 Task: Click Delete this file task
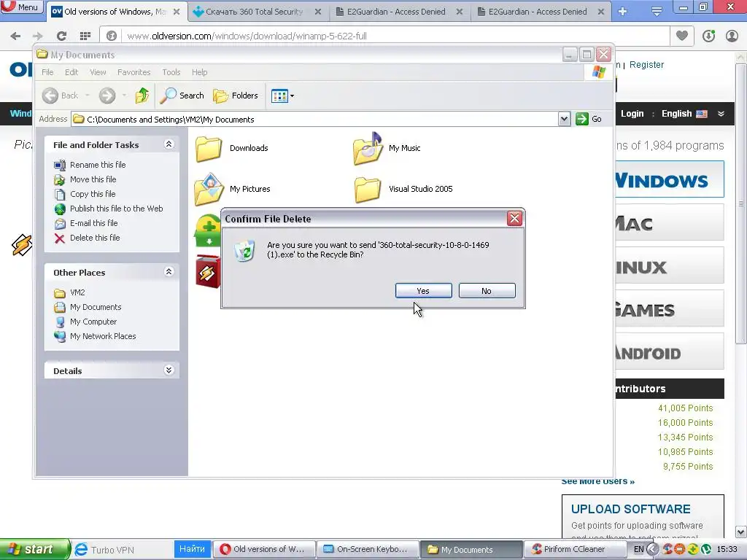click(x=95, y=238)
